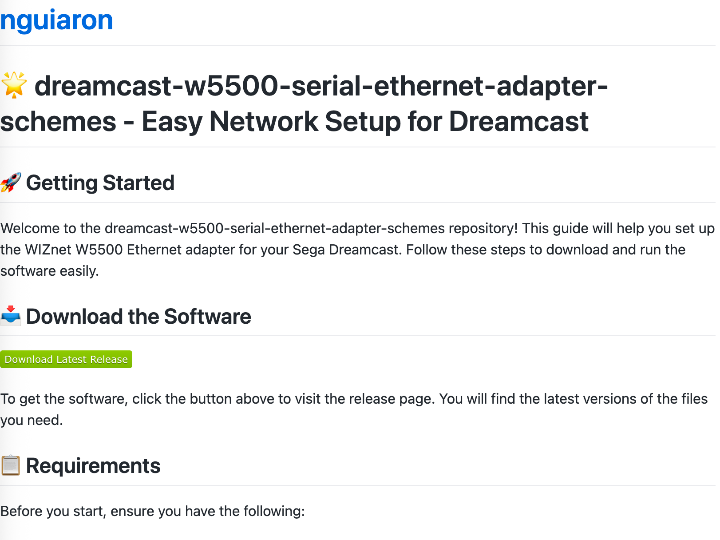The width and height of the screenshot is (720, 540).
Task: Click the clipboard emoji beside Requirements
Action: click(x=11, y=466)
